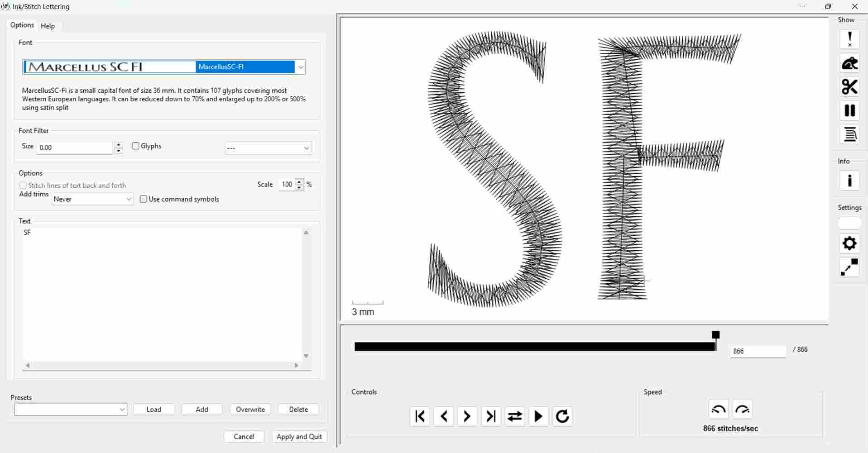The image size is (868, 453).
Task: Toggle Stitch lines back and forth
Action: 23,186
